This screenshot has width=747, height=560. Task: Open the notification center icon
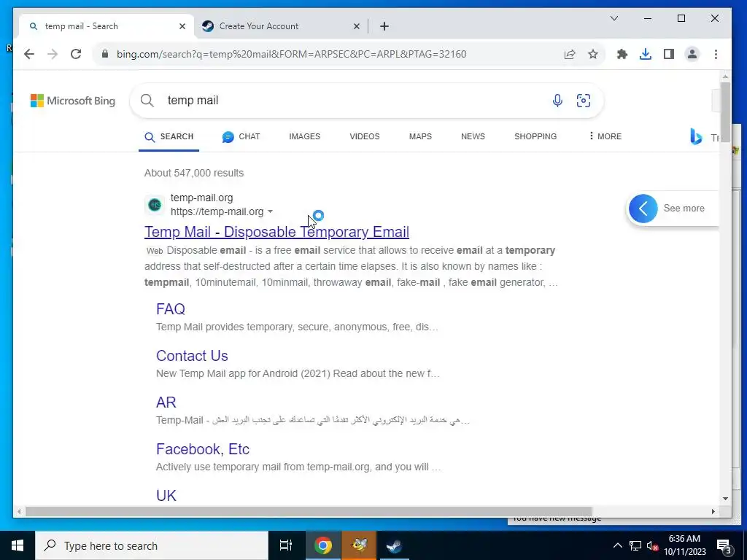tap(724, 545)
